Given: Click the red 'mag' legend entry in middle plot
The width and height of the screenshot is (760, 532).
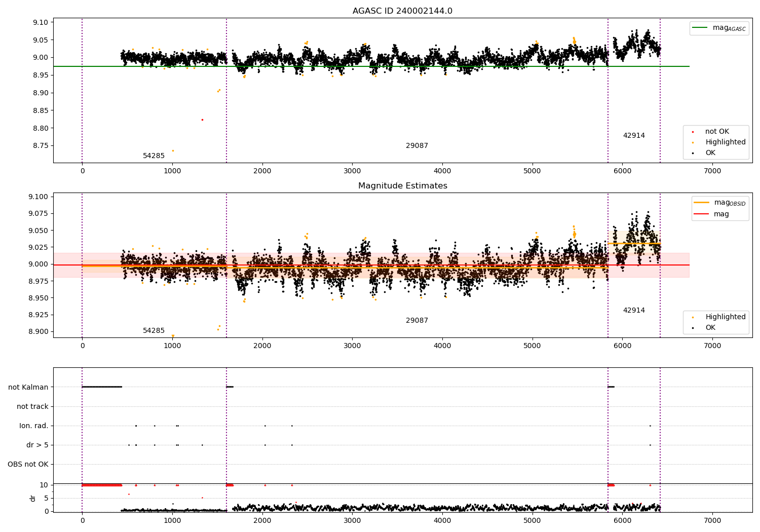Looking at the screenshot, I should pyautogui.click(x=721, y=214).
